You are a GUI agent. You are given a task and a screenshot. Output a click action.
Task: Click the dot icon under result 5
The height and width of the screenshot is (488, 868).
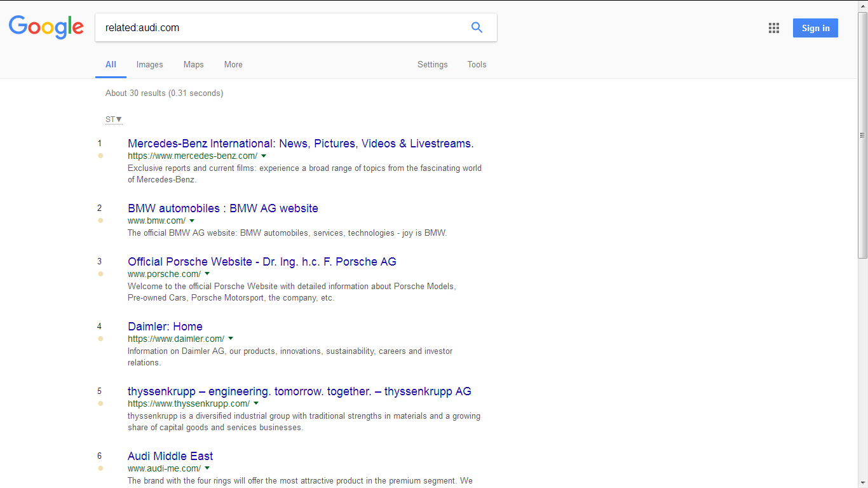tap(100, 403)
